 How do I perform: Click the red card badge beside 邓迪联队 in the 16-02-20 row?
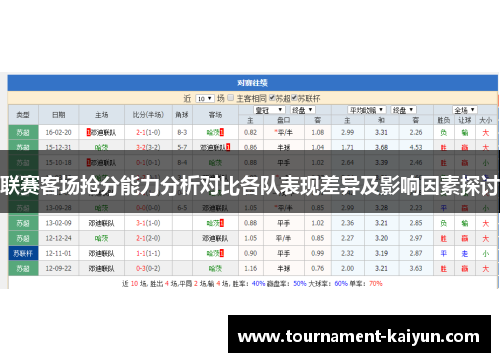pos(89,132)
